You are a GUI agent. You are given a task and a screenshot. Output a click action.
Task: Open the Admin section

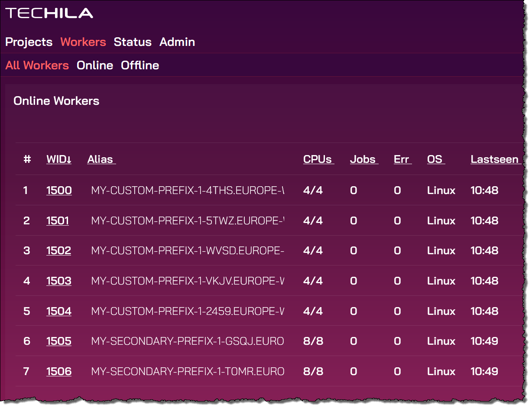177,42
